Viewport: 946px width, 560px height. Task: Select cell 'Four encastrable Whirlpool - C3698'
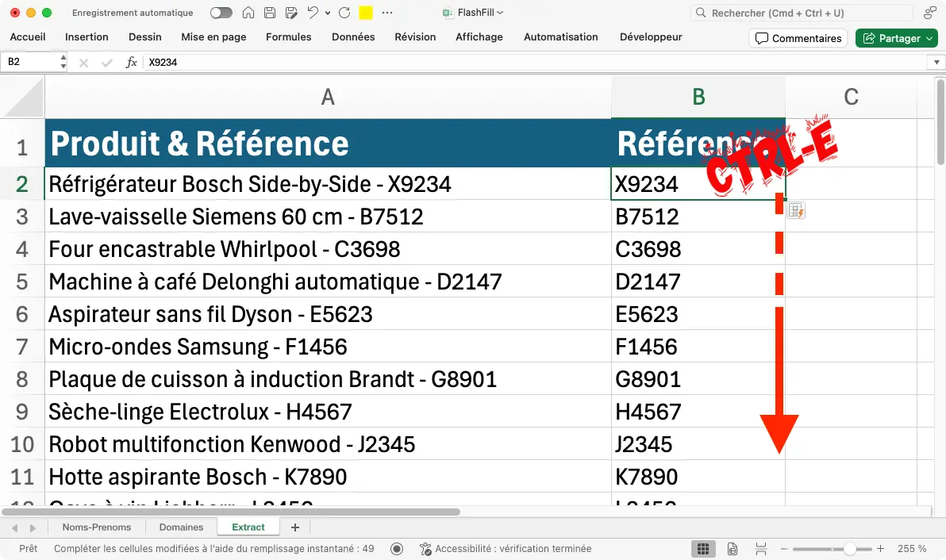pos(328,249)
